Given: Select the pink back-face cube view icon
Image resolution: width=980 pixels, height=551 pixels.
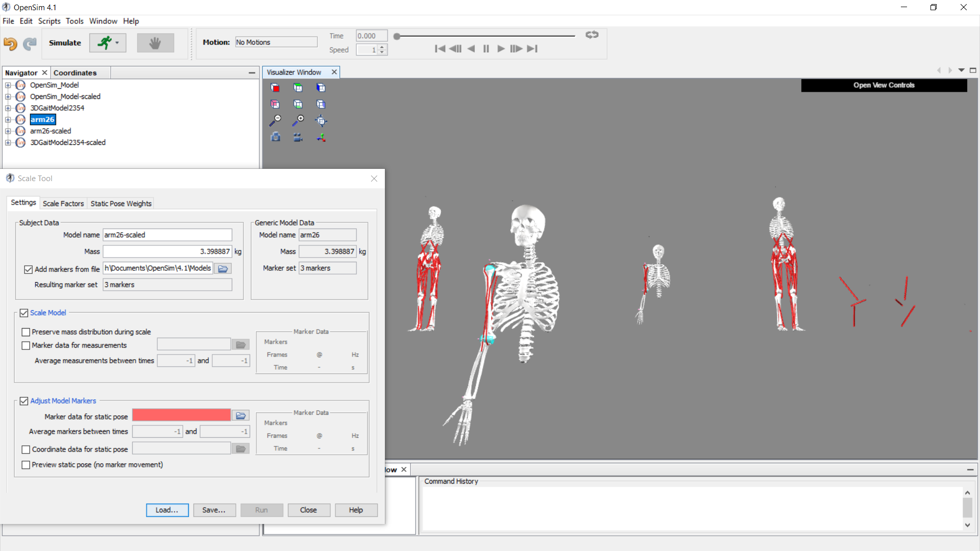Looking at the screenshot, I should pyautogui.click(x=275, y=104).
